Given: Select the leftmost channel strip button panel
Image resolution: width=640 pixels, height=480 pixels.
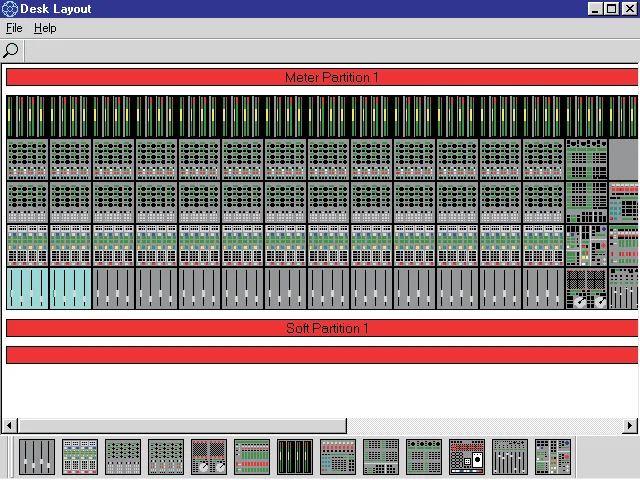Looking at the screenshot, I should (x=27, y=245).
